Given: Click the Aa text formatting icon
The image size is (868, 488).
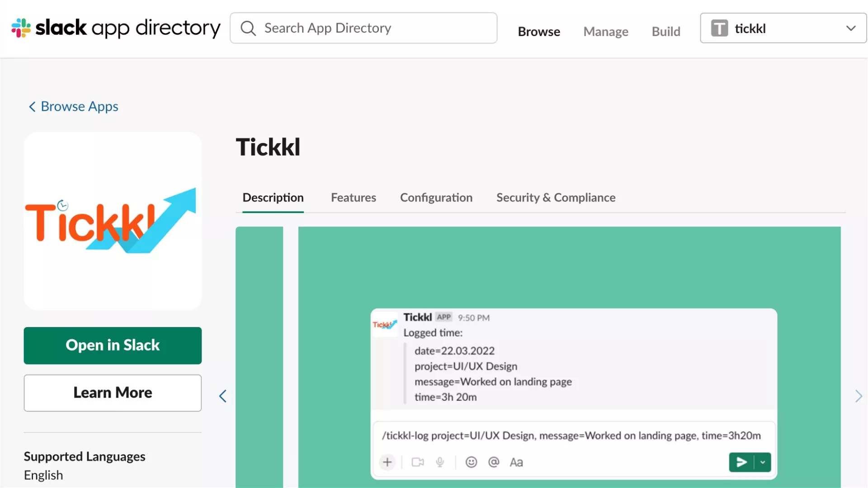Looking at the screenshot, I should tap(516, 462).
